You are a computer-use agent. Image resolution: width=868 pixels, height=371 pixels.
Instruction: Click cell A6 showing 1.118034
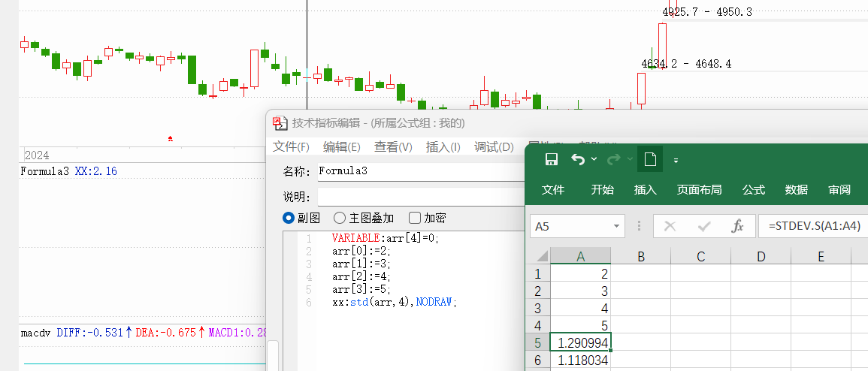coord(581,360)
